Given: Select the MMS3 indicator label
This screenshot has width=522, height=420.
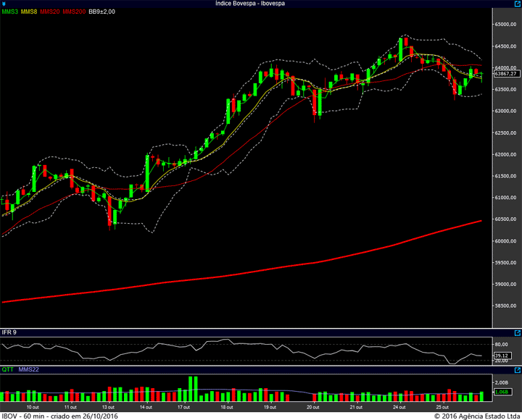Looking at the screenshot, I should [10, 12].
